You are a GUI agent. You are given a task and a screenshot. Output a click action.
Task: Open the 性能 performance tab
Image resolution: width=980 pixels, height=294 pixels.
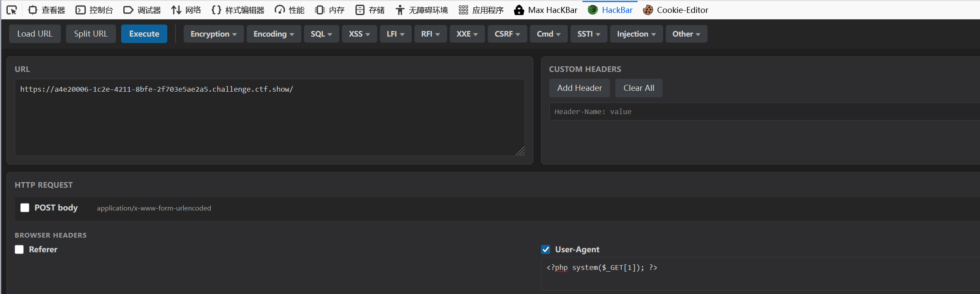289,10
